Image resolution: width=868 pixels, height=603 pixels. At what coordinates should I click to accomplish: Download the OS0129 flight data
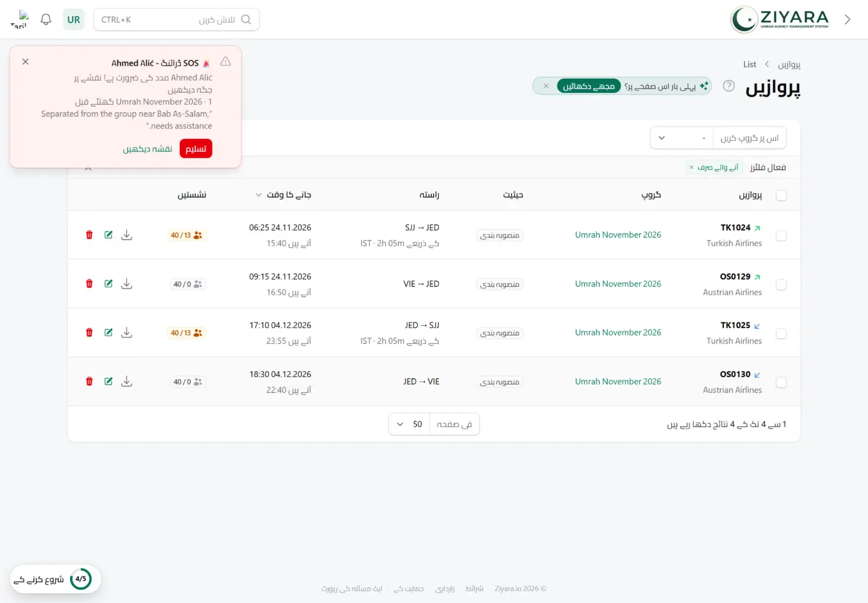127,284
